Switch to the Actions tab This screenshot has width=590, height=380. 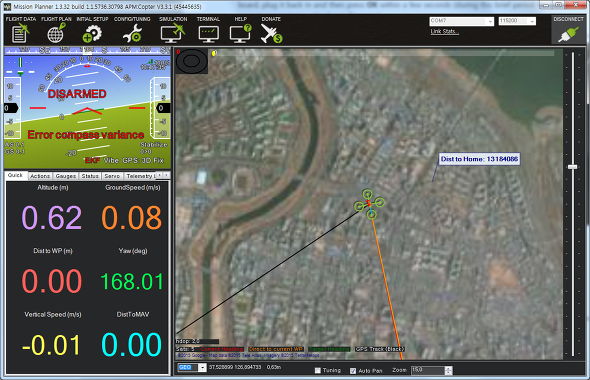tap(40, 176)
